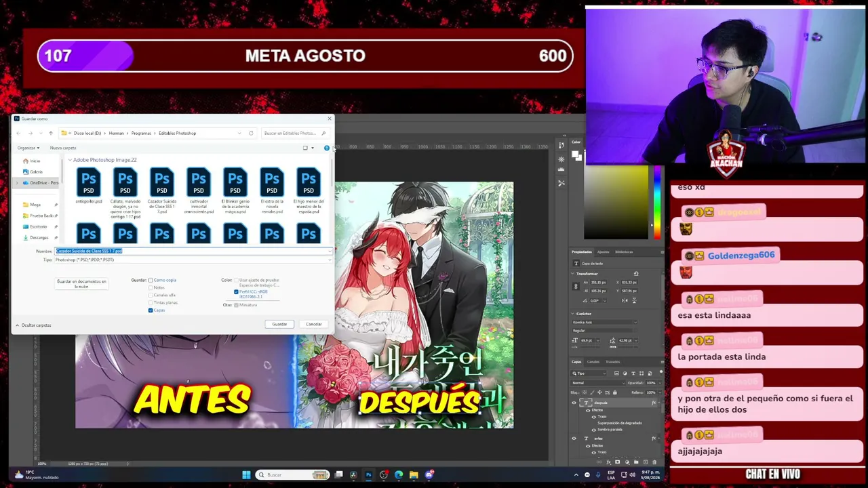
Task: Open Descargas in the navigation pane
Action: click(x=39, y=238)
